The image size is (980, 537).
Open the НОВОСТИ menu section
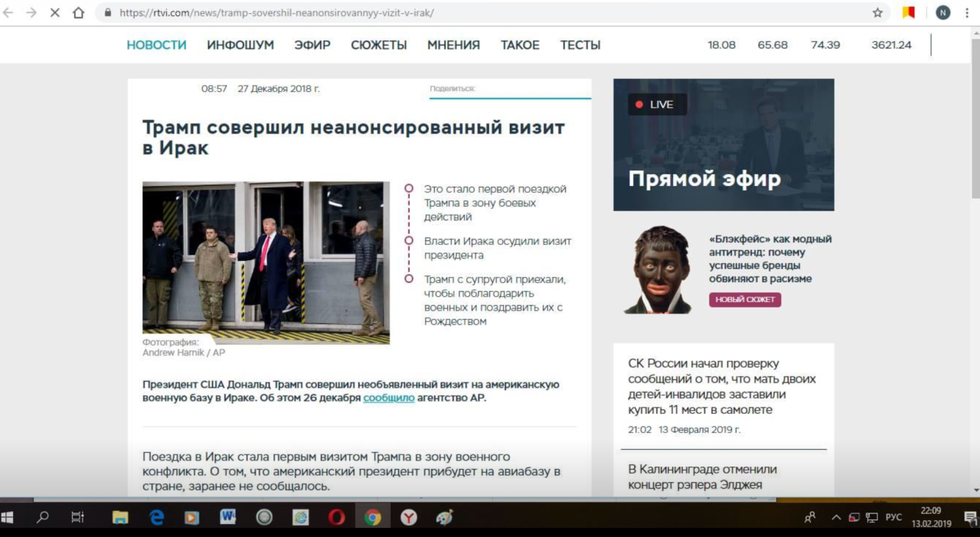click(x=156, y=45)
